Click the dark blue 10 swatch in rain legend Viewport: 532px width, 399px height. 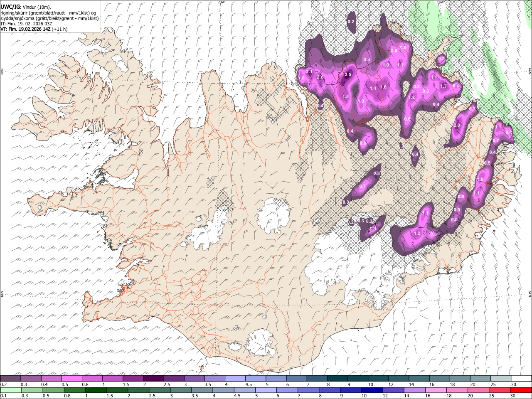tap(372, 390)
